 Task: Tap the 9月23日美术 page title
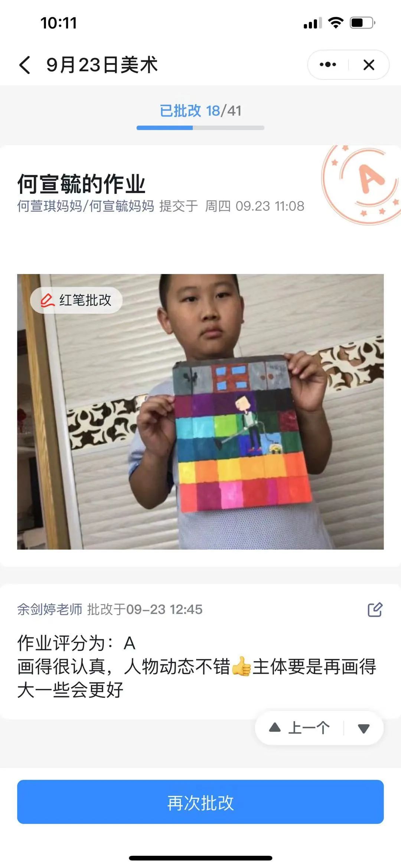(102, 65)
